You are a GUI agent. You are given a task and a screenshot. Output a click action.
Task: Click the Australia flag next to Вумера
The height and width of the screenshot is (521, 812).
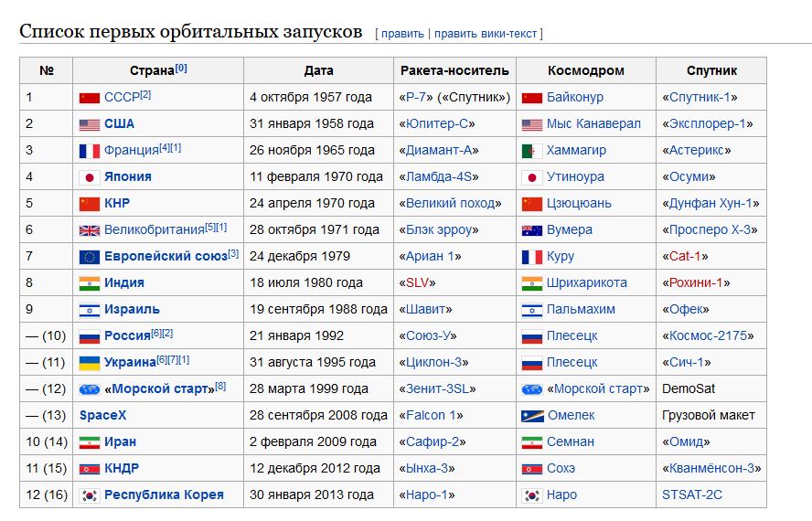click(532, 230)
